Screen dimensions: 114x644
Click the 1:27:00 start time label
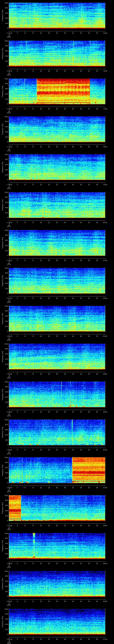point(9,525)
